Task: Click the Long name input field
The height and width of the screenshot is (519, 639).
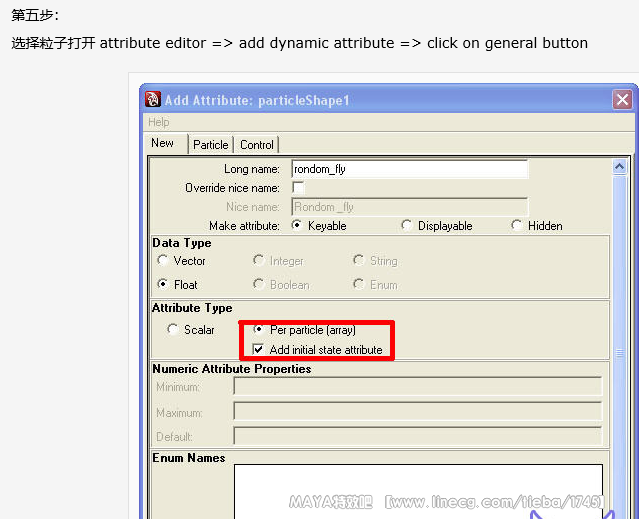Action: pyautogui.click(x=409, y=169)
